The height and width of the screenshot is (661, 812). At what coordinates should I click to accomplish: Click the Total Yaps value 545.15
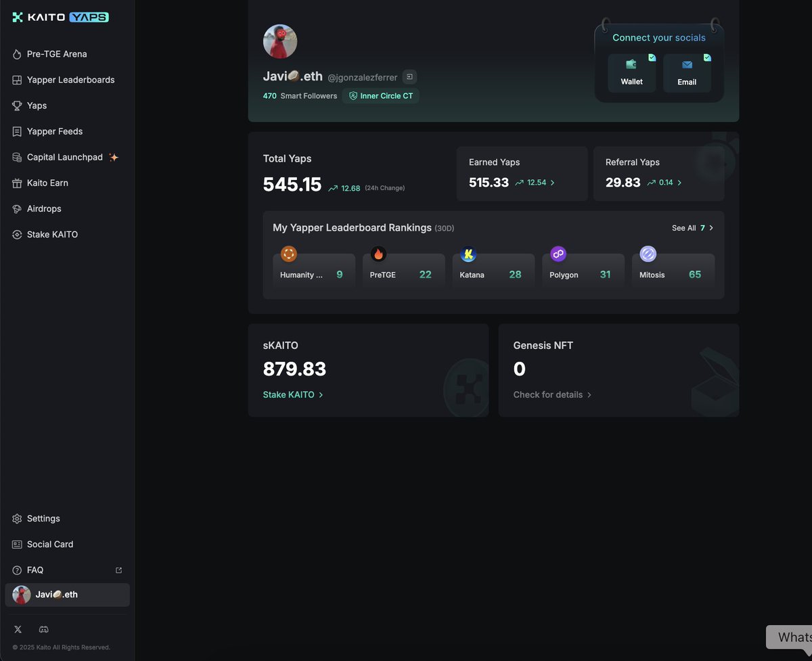click(292, 185)
